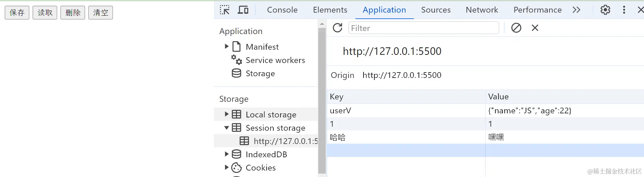This screenshot has height=177, width=644.
Task: Collapse the Session storage tree item
Action: tap(226, 128)
